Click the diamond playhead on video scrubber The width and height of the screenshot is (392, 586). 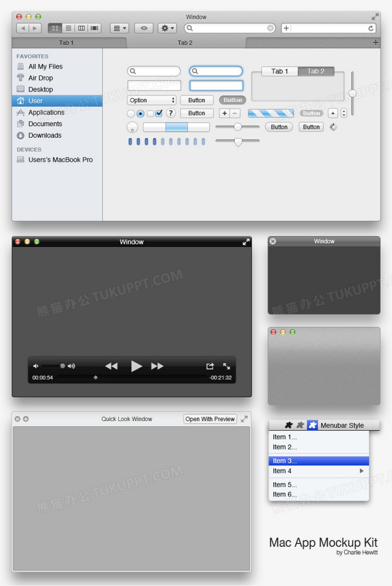pos(95,377)
